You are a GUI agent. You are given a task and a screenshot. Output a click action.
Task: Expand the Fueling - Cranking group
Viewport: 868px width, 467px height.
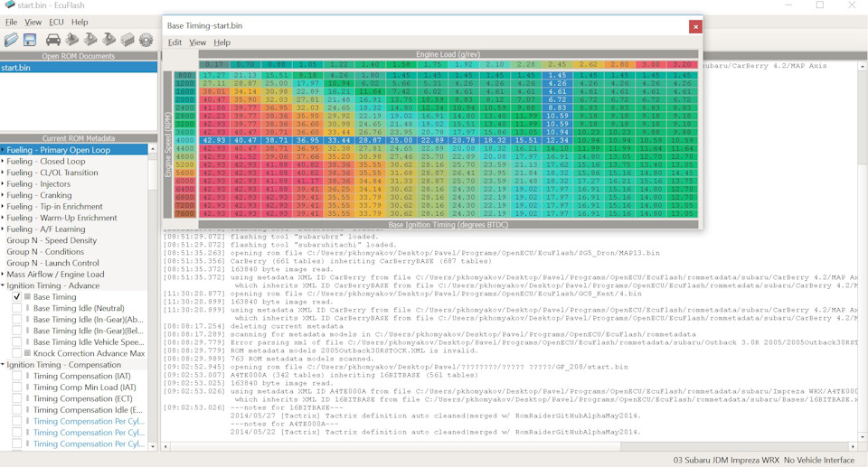click(3, 195)
